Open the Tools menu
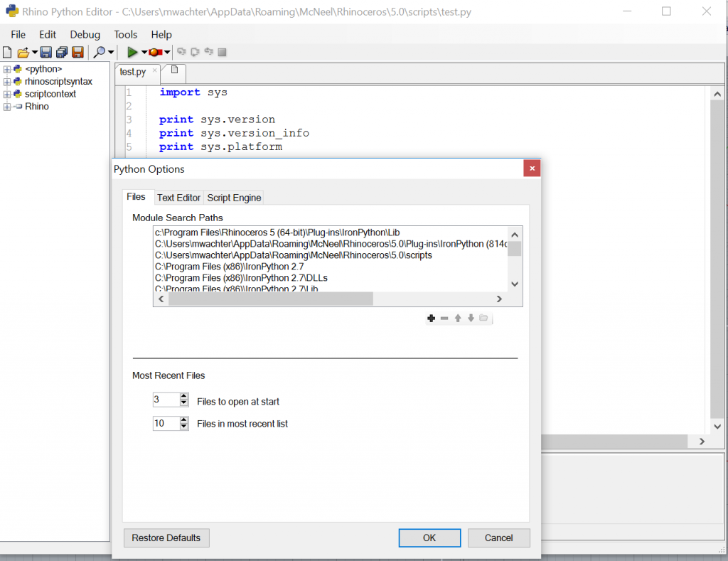The height and width of the screenshot is (561, 728). tap(125, 35)
